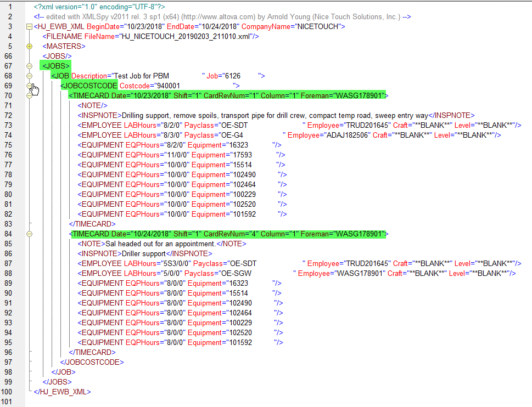Collapse the TIMECARD dated 10/23/2018
532x407 pixels.
pos(30,95)
